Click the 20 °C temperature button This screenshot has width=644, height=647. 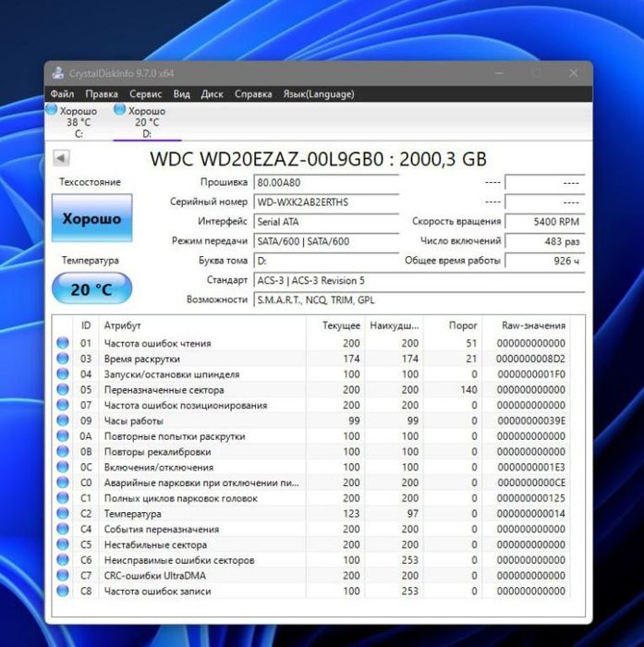click(92, 288)
